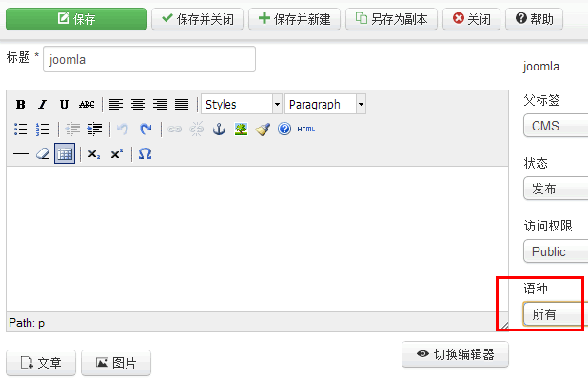588x380 pixels.
Task: Click the Path: p status text
Action: coord(27,323)
